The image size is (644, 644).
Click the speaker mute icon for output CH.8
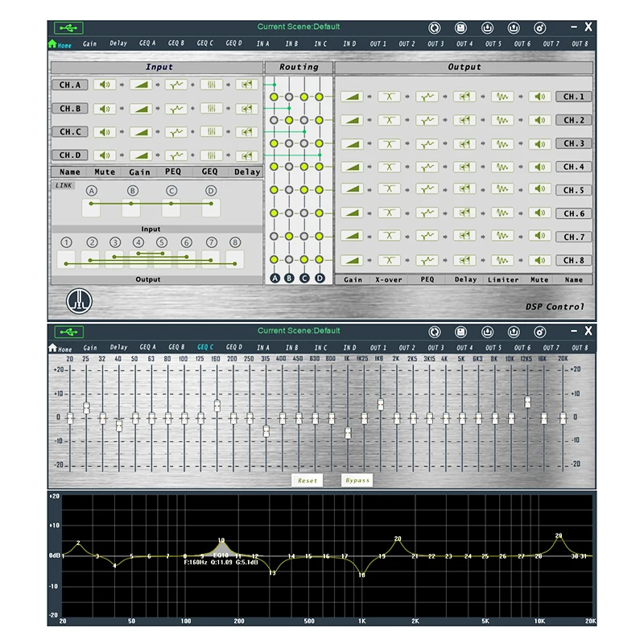click(539, 260)
